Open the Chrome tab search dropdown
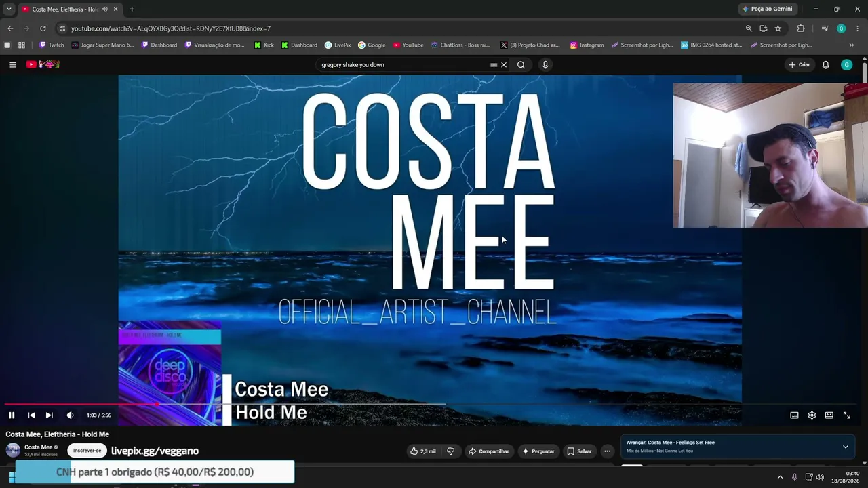868x488 pixels. pos(9,9)
